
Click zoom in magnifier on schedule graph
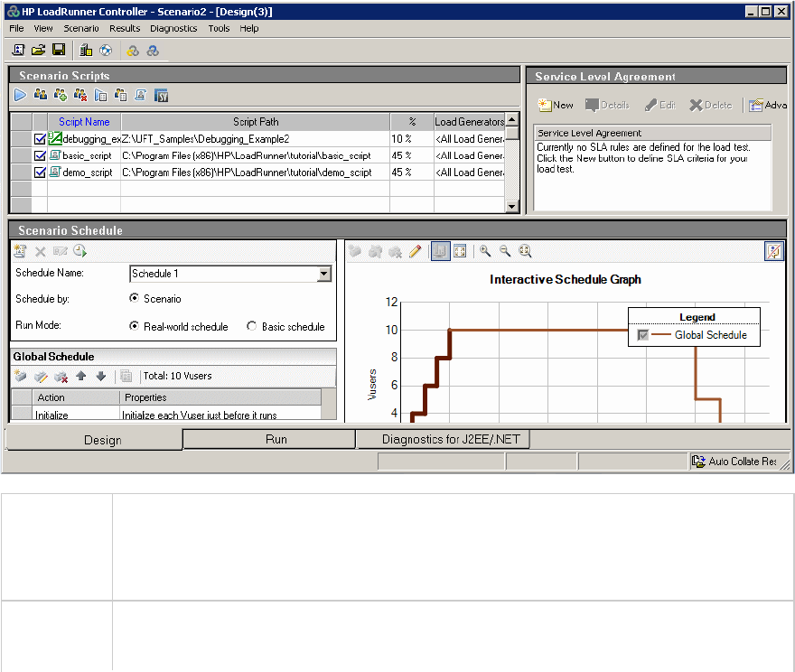485,252
